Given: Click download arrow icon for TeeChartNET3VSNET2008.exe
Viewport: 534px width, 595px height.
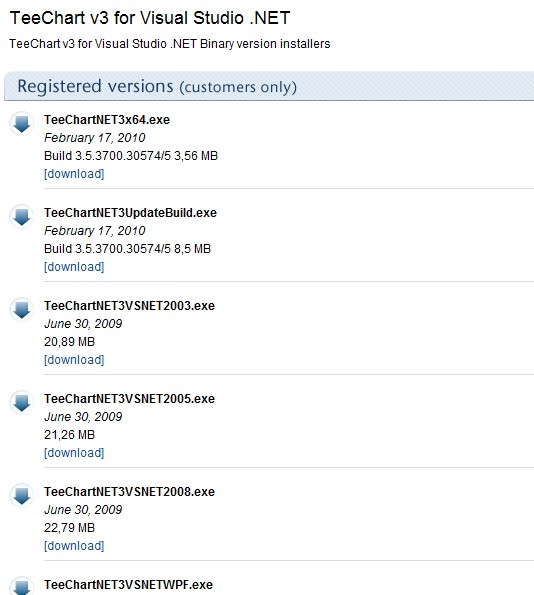Looking at the screenshot, I should 22,495.
